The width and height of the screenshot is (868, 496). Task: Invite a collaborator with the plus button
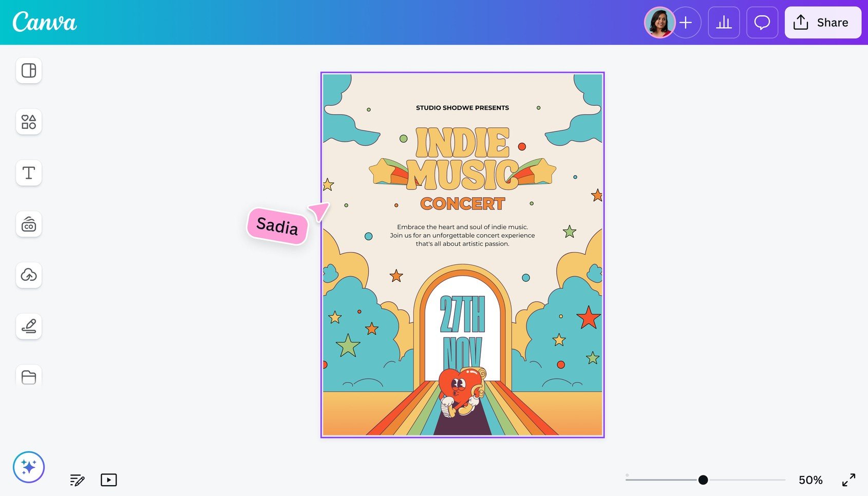(686, 22)
